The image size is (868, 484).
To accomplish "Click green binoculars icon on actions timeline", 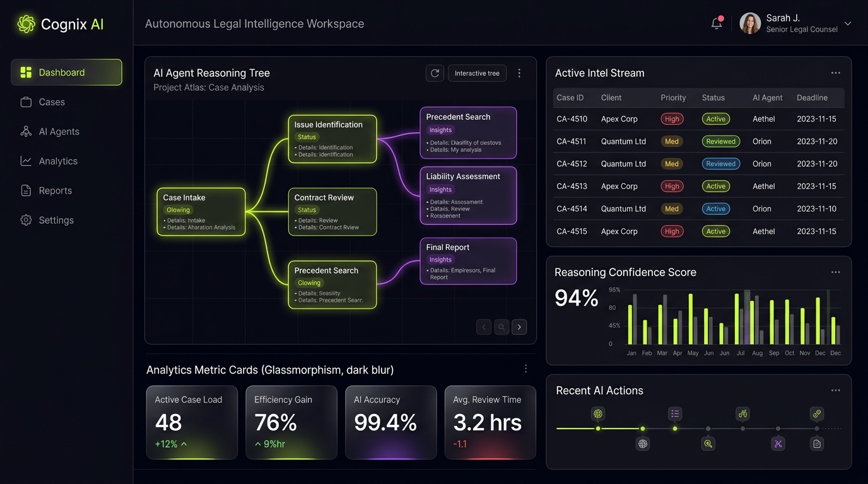I will click(x=743, y=414).
